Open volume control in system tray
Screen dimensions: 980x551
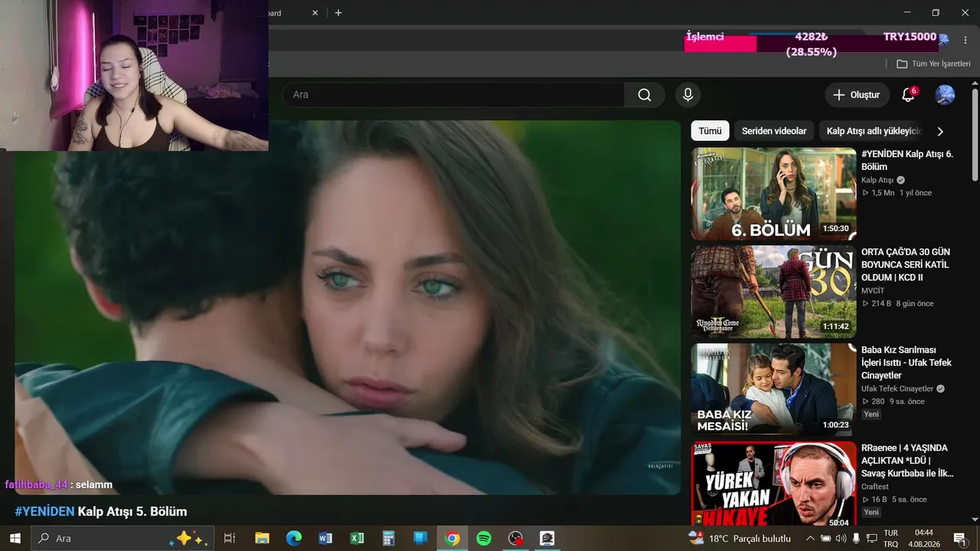pos(841,538)
